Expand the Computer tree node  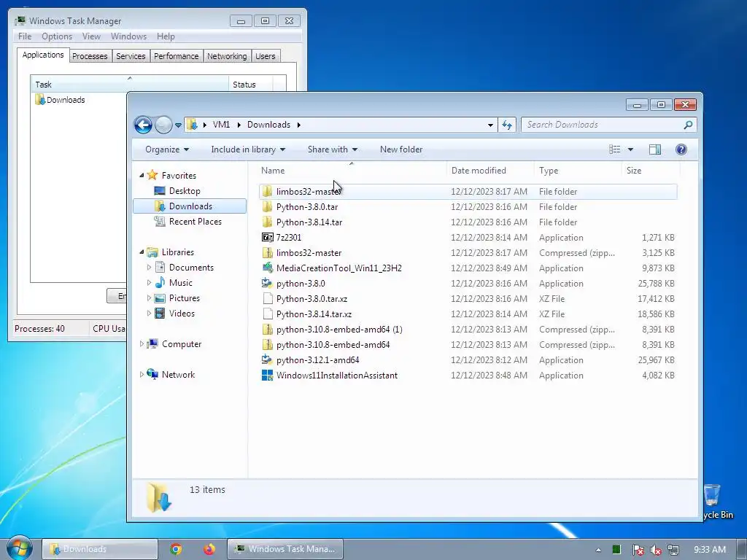click(142, 344)
